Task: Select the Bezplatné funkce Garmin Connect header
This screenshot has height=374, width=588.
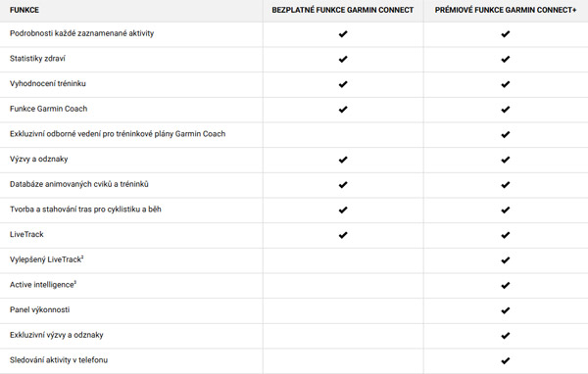Action: coord(343,10)
